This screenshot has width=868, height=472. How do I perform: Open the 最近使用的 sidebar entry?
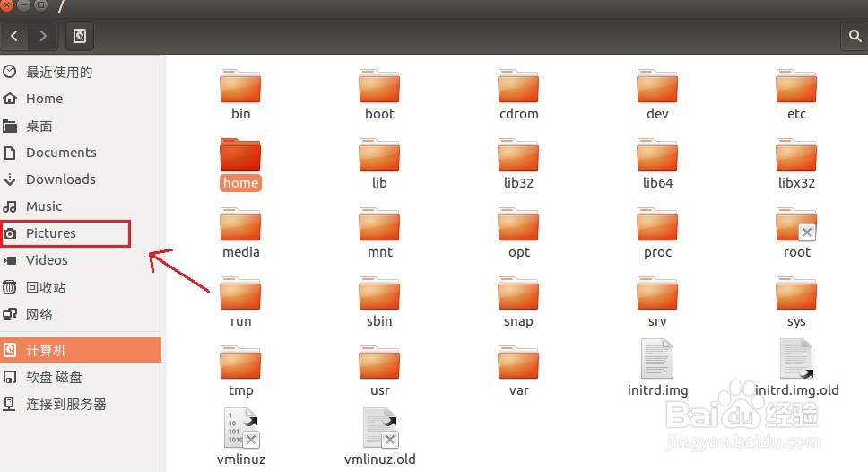(81, 72)
